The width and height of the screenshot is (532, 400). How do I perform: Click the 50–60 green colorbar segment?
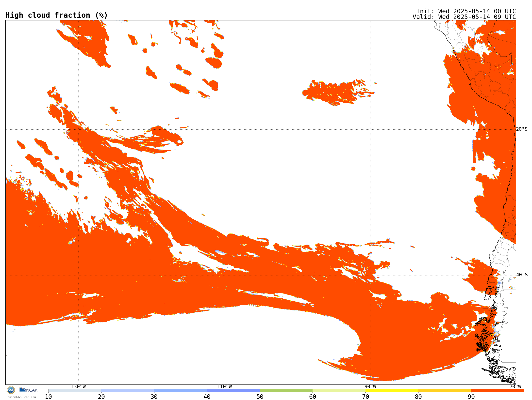tap(286, 391)
